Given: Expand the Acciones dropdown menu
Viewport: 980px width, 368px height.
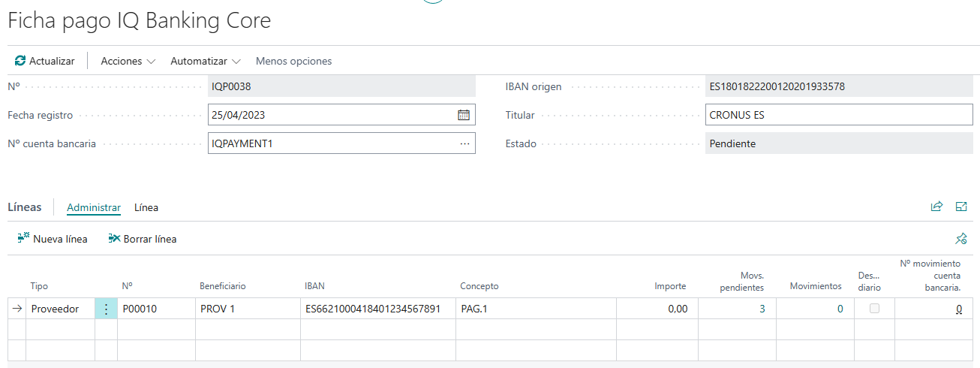Looking at the screenshot, I should [128, 61].
